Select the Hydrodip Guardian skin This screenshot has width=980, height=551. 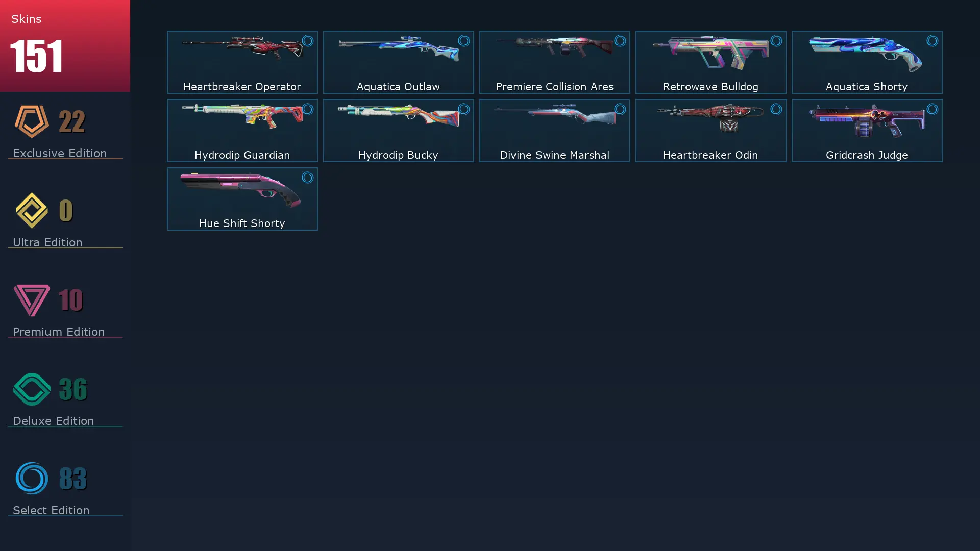click(242, 131)
